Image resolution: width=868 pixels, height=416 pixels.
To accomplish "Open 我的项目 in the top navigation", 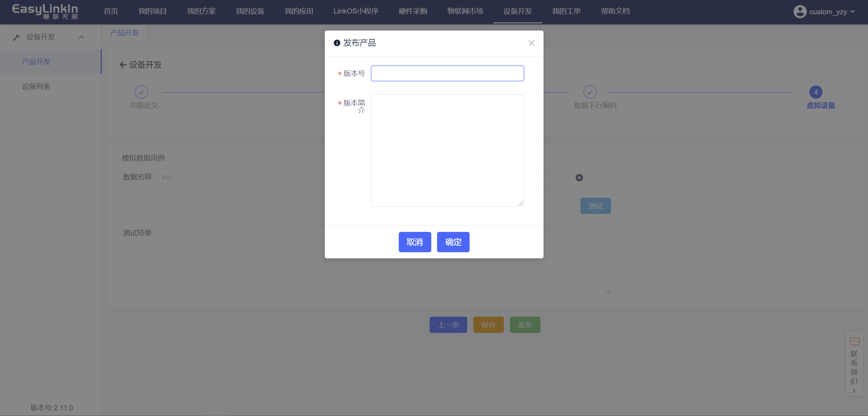I will pos(152,11).
